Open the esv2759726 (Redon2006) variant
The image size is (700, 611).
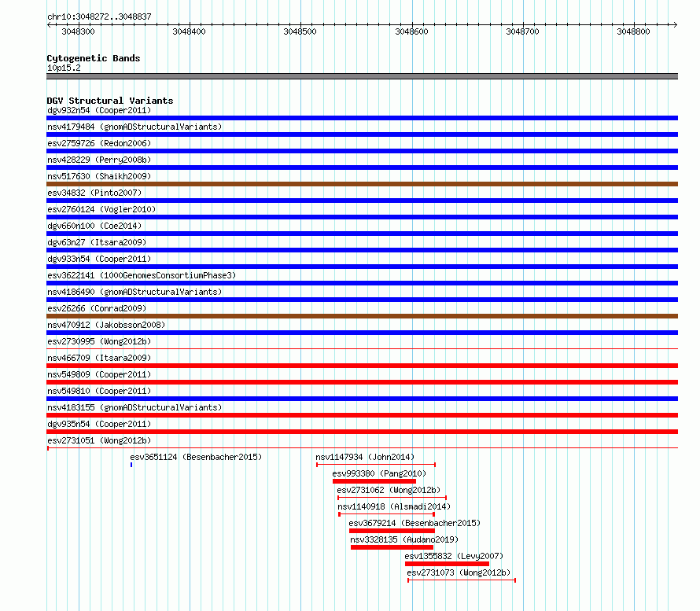point(99,143)
